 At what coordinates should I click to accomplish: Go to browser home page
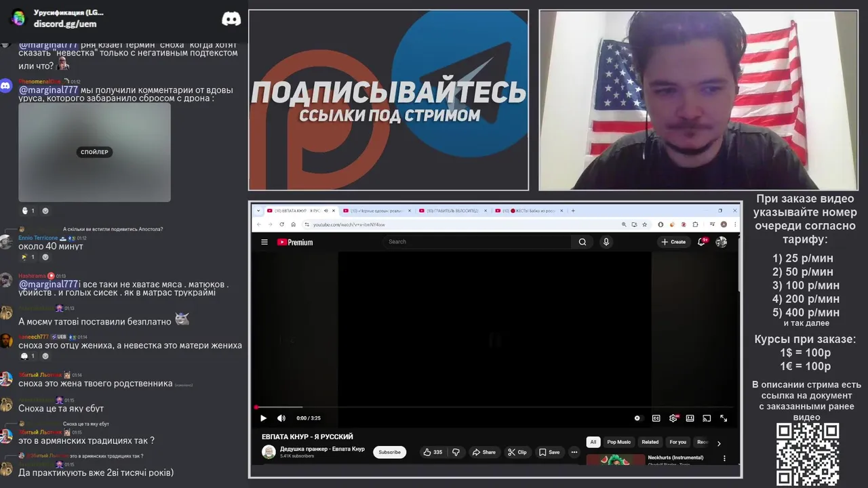click(x=293, y=224)
